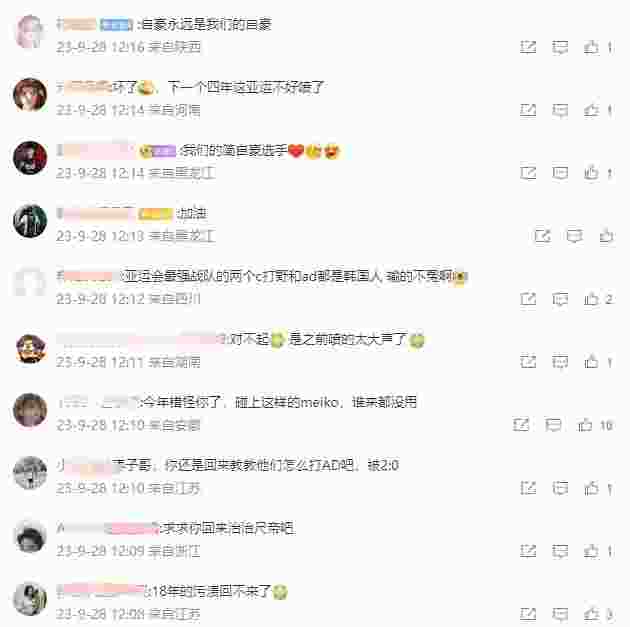Like the 加油 comment
This screenshot has width=630, height=627.
click(x=606, y=236)
